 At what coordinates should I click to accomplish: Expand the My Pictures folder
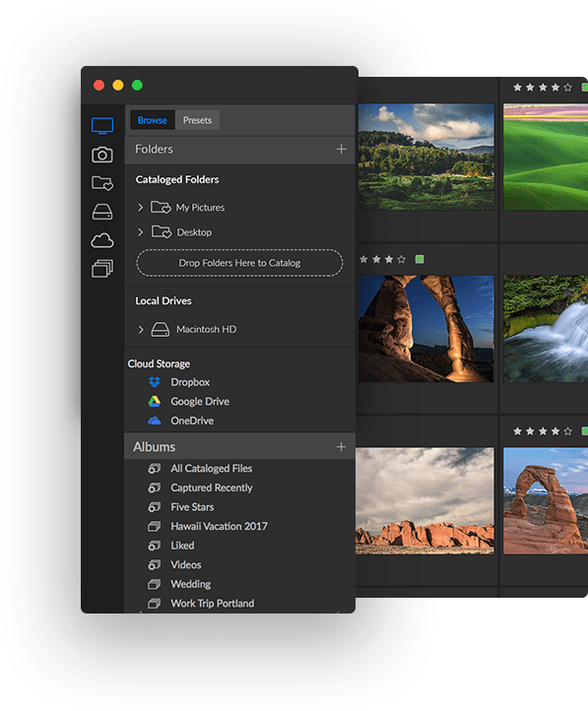click(141, 207)
